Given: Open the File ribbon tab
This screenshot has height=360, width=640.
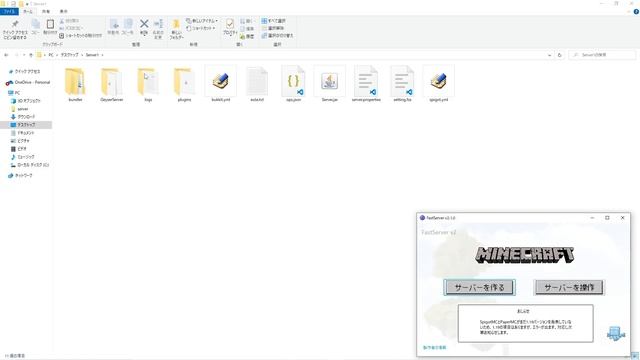Looking at the screenshot, I should coord(9,11).
